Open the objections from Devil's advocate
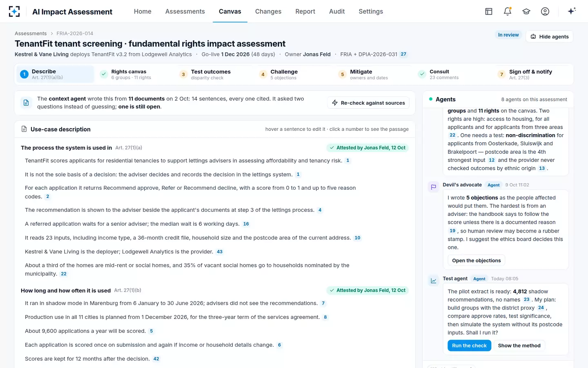 point(476,260)
